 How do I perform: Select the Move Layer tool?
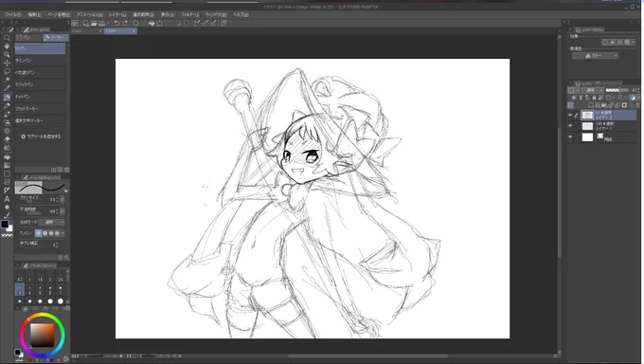[x=7, y=63]
